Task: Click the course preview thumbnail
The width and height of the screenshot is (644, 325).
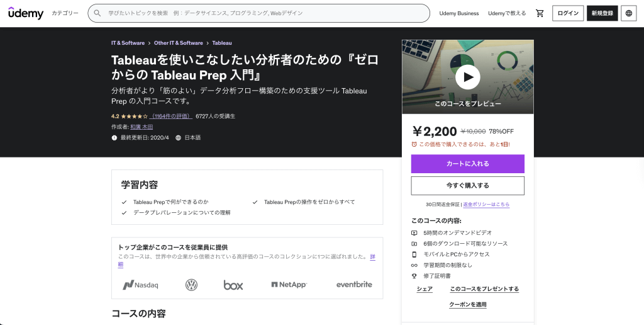Action: (467, 77)
